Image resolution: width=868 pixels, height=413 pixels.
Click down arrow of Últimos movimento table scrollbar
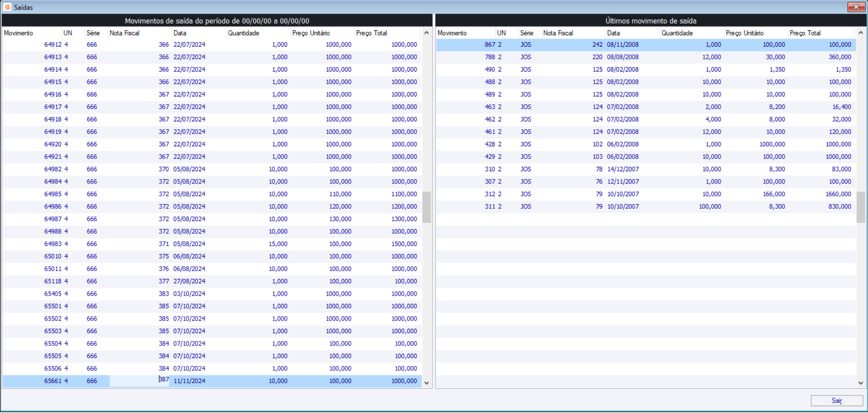(861, 383)
